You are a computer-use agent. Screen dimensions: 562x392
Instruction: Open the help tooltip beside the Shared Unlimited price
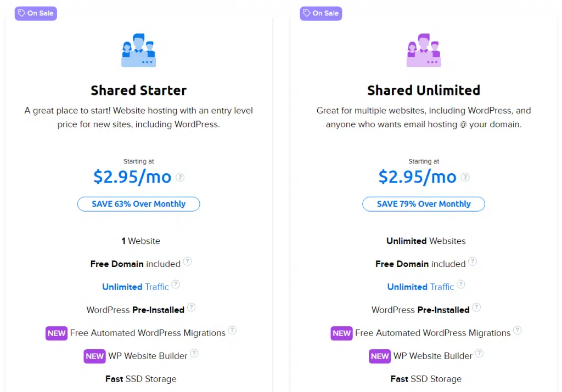[465, 177]
